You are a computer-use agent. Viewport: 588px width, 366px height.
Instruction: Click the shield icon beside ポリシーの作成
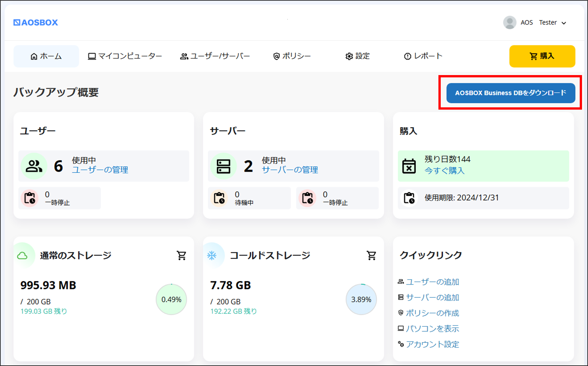tap(401, 313)
